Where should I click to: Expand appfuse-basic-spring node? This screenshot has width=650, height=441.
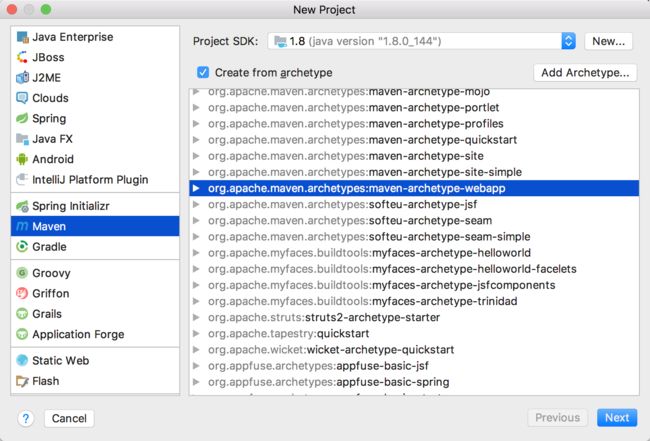click(196, 382)
